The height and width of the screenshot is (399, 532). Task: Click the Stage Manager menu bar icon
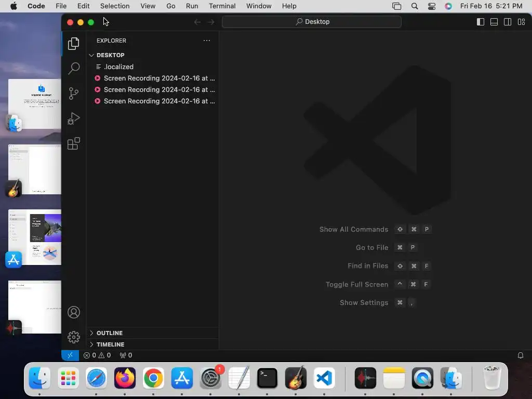(396, 6)
